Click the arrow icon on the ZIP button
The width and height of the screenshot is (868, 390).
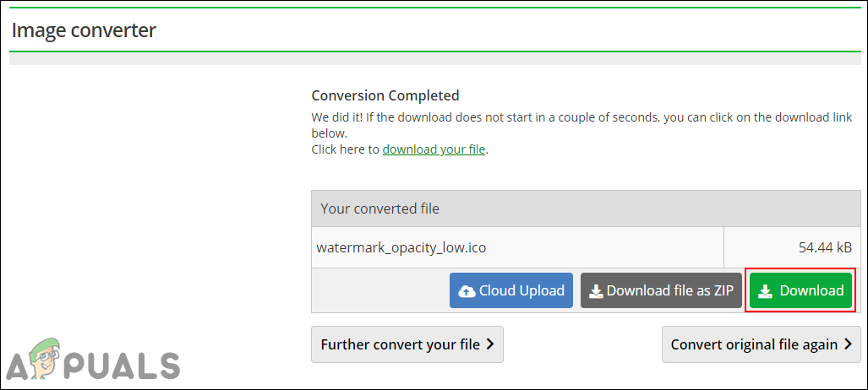(596, 291)
